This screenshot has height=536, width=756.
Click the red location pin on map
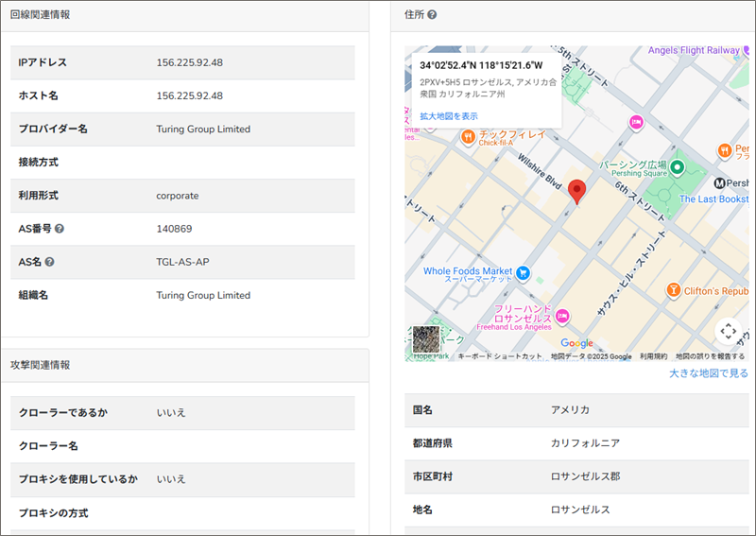tap(578, 192)
